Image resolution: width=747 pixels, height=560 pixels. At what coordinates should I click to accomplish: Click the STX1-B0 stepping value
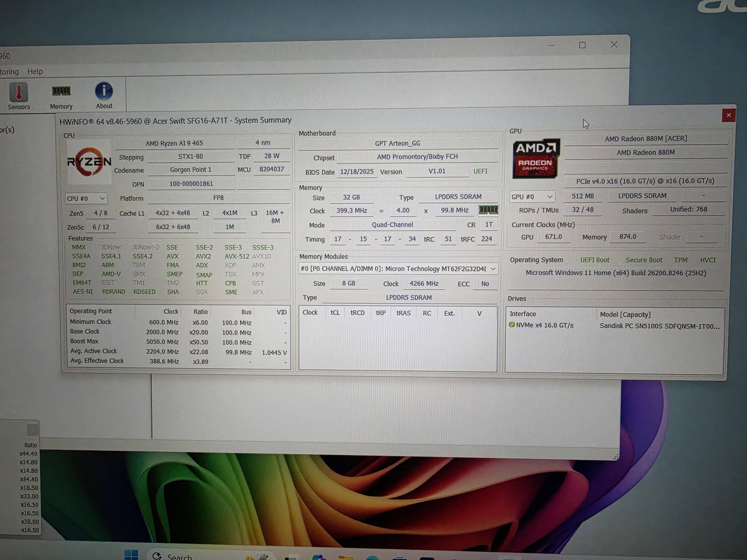tap(191, 157)
